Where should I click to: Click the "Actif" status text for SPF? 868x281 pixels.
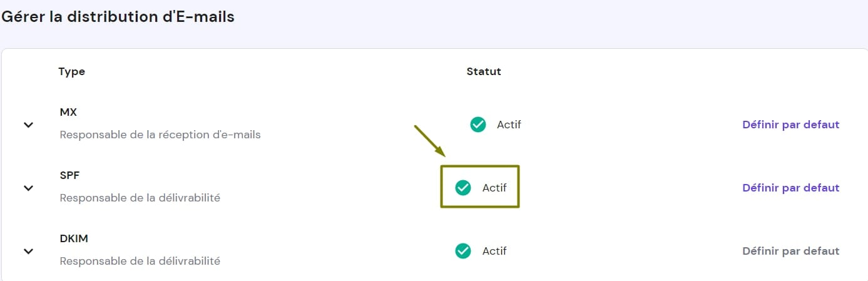click(x=494, y=188)
